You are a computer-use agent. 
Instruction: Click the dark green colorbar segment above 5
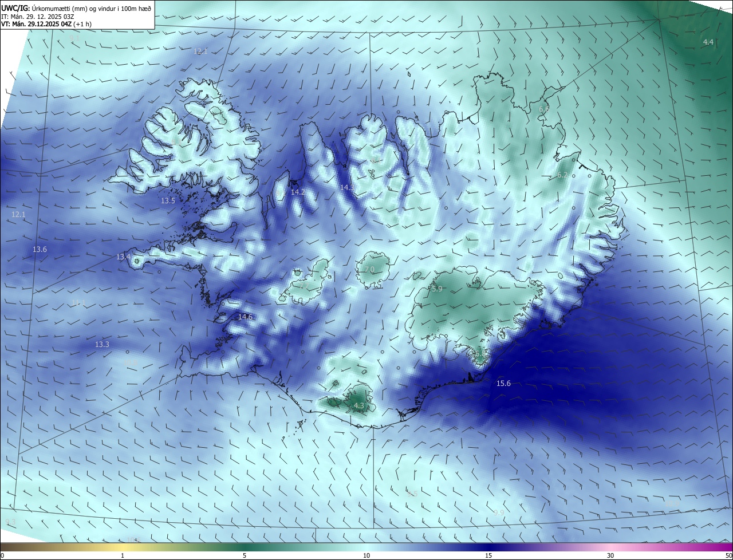click(x=245, y=547)
